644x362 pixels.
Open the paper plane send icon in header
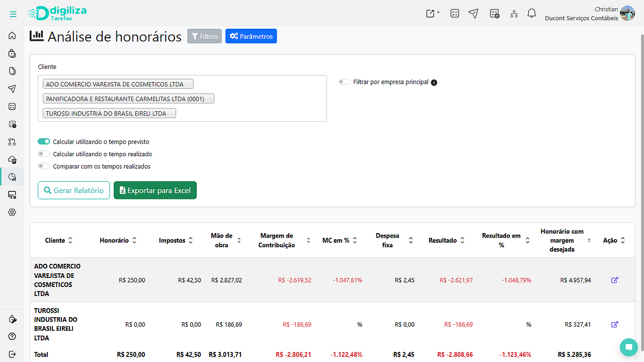(x=473, y=14)
